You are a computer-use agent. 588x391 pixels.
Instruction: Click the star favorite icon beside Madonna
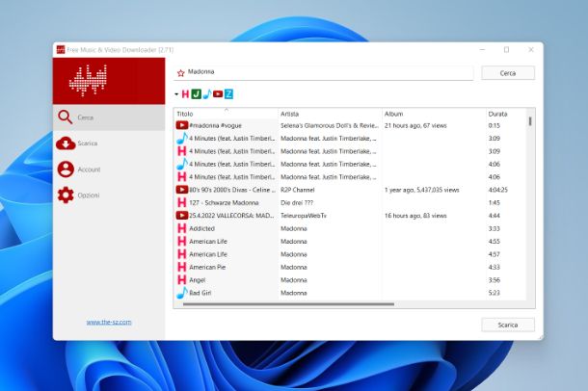[181, 73]
